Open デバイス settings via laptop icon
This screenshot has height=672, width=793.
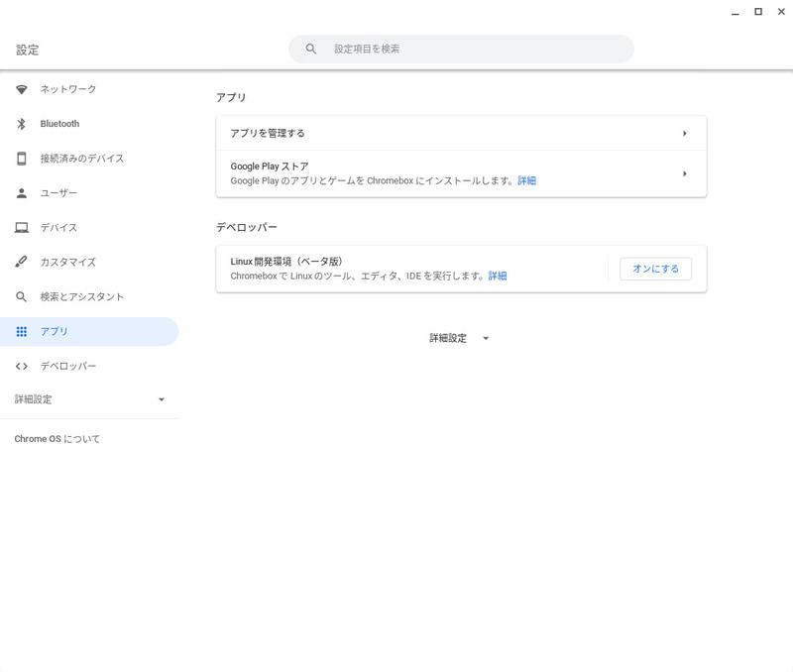click(22, 227)
